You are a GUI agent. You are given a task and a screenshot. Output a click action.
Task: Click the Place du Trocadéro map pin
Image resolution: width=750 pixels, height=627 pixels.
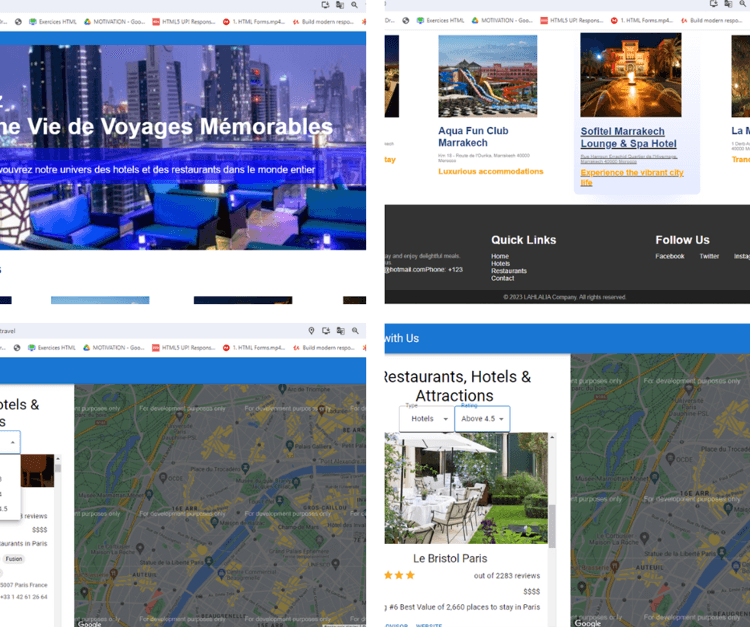245,467
